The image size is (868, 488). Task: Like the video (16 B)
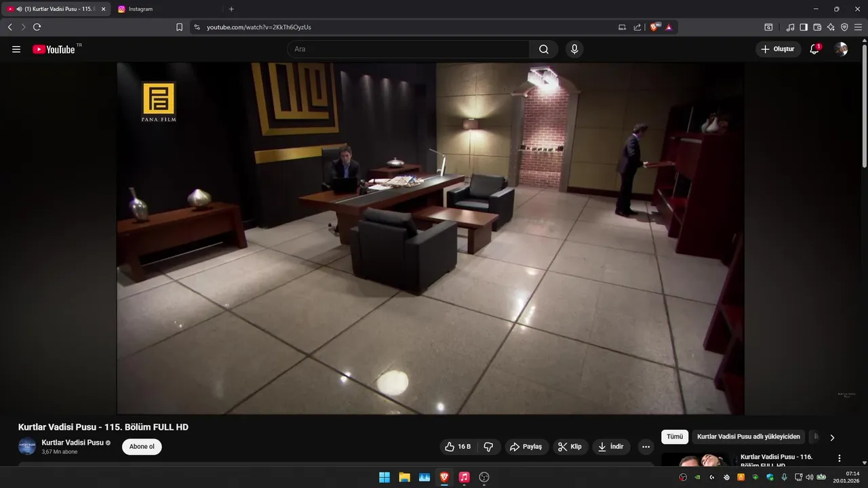click(457, 447)
